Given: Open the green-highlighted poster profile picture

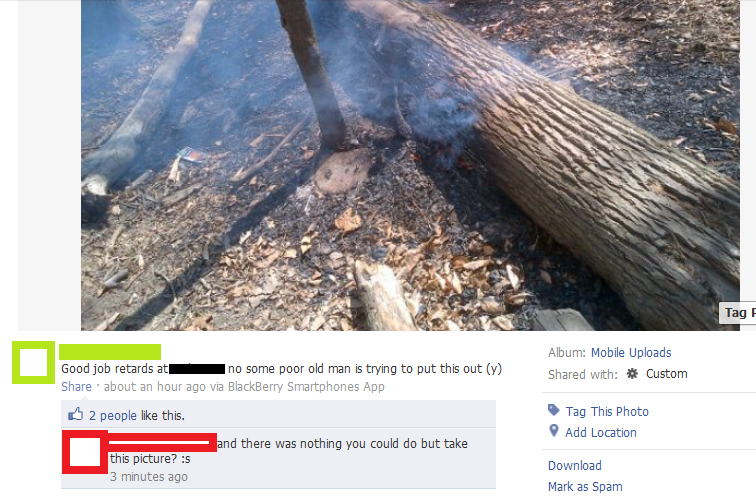Looking at the screenshot, I should tap(33, 363).
